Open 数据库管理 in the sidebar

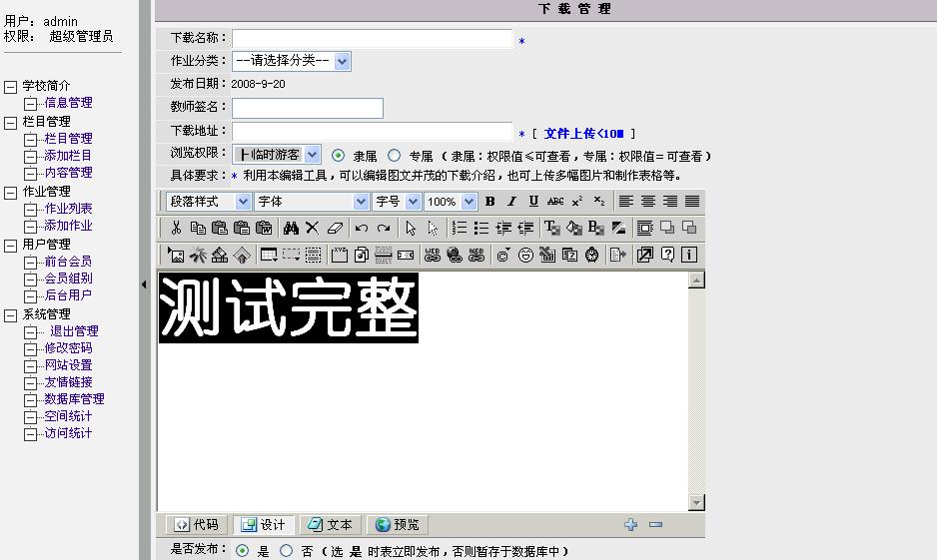tap(74, 399)
